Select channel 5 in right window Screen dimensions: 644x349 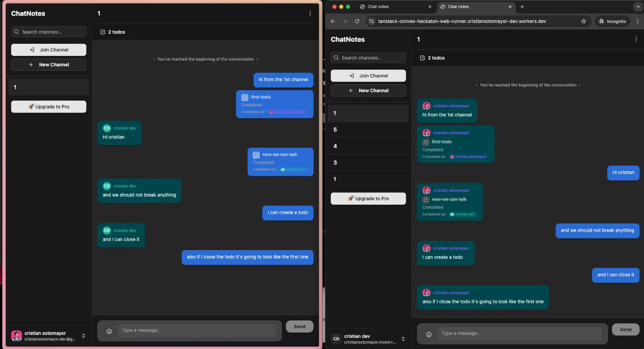click(x=368, y=129)
